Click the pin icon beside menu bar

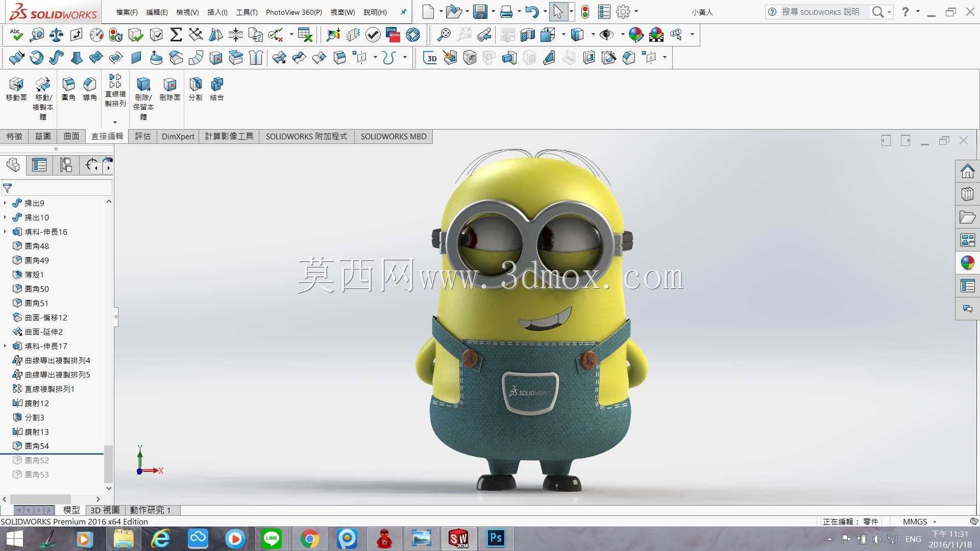(403, 12)
